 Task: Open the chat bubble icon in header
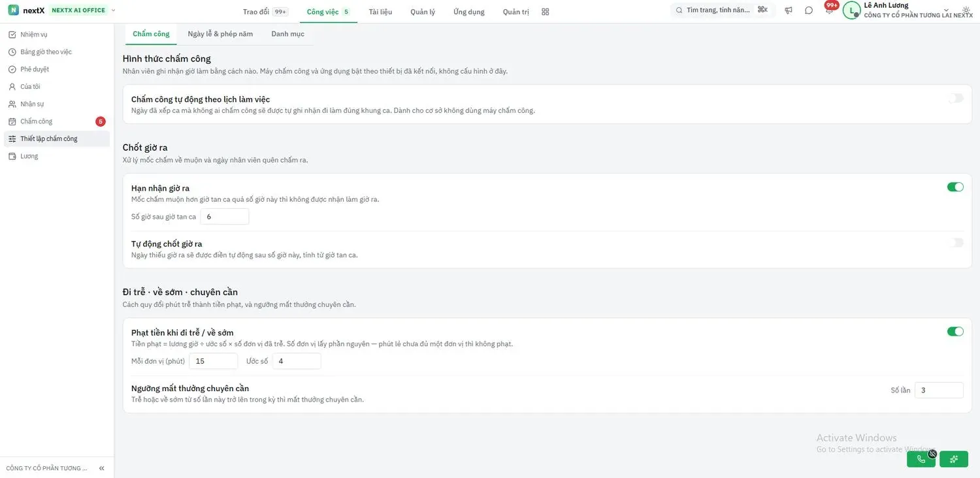(809, 10)
